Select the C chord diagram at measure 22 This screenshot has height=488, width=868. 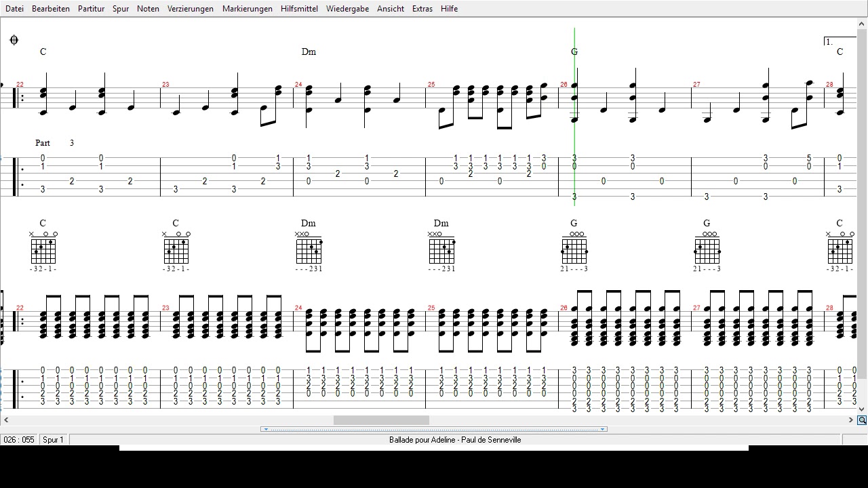[43, 251]
